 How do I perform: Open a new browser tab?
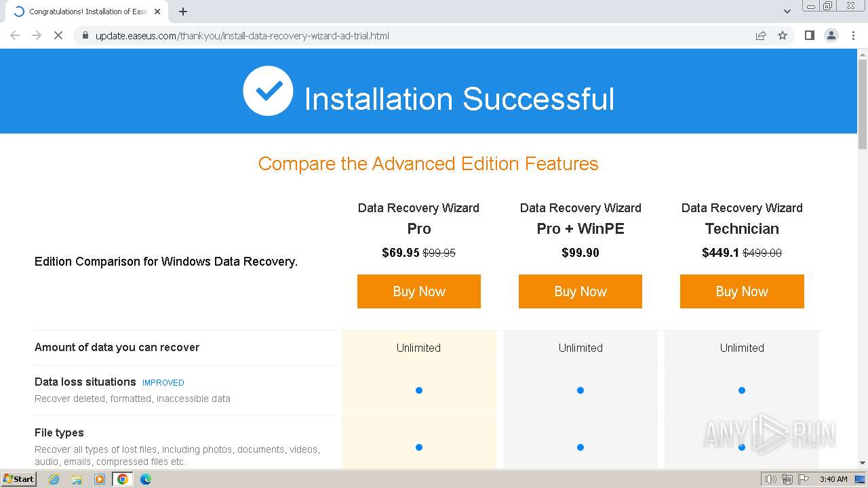click(183, 12)
